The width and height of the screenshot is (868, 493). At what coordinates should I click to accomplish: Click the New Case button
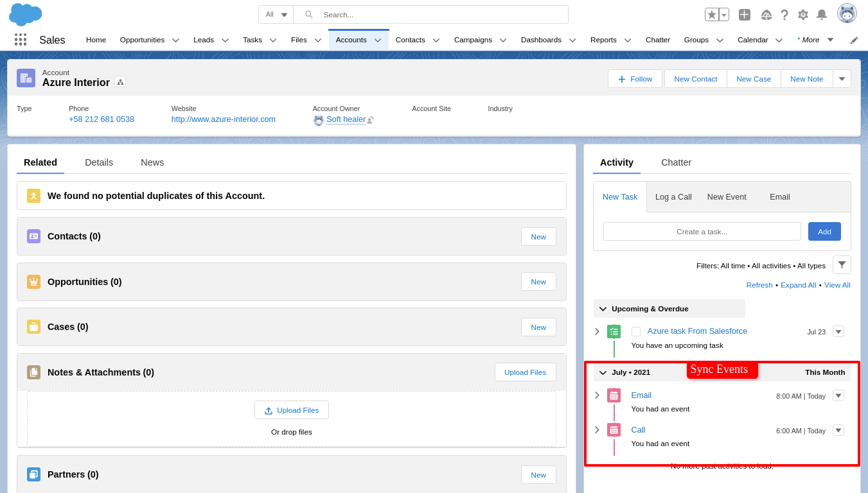[x=754, y=79]
